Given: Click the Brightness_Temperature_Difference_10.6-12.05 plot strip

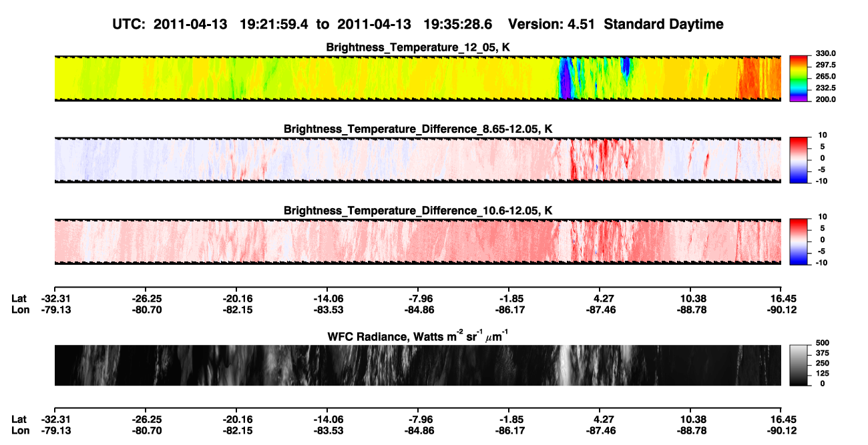Looking at the screenshot, I should pyautogui.click(x=417, y=242).
